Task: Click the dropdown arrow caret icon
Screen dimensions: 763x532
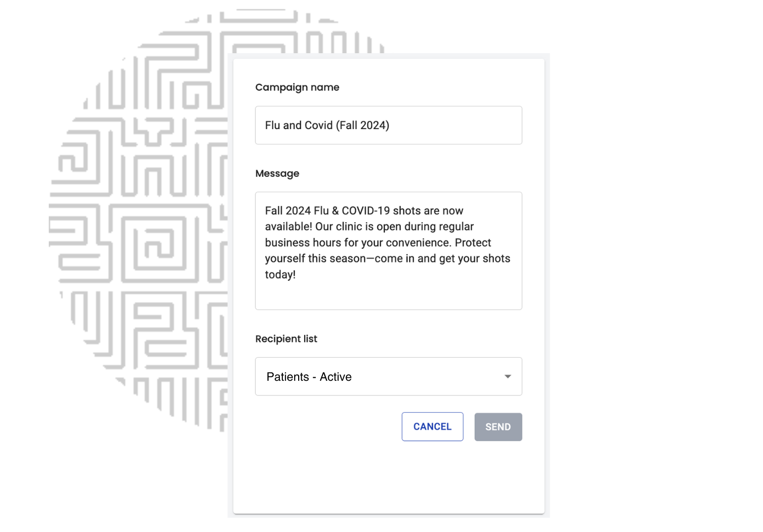Action: coord(507,377)
